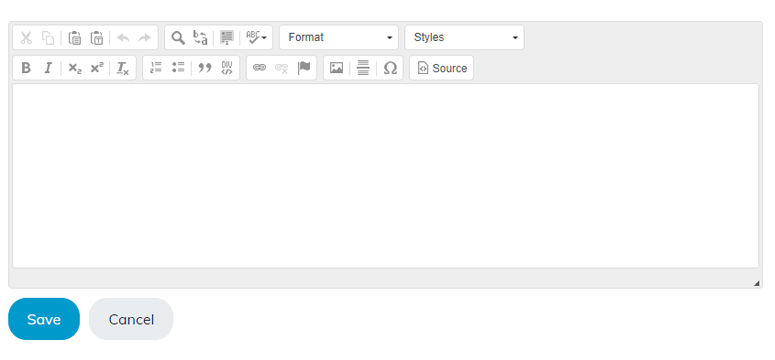
Task: Insert Special Character omega symbol
Action: coord(390,68)
